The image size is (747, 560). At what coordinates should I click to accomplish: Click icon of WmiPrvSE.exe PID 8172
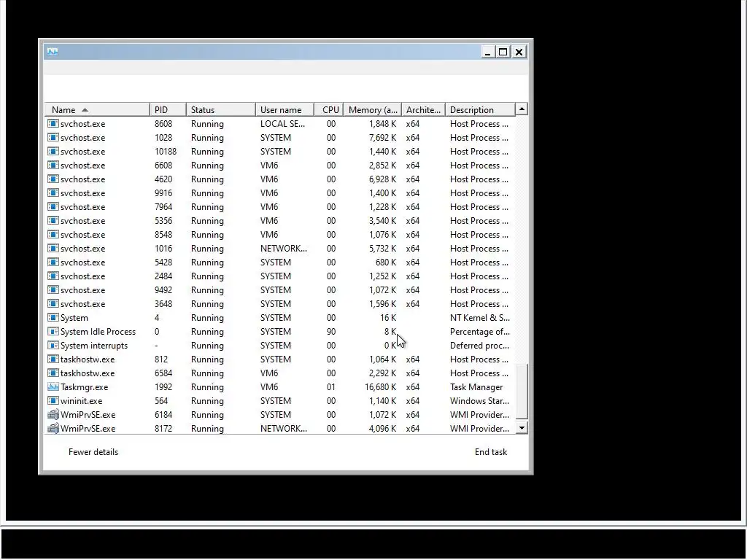click(53, 429)
